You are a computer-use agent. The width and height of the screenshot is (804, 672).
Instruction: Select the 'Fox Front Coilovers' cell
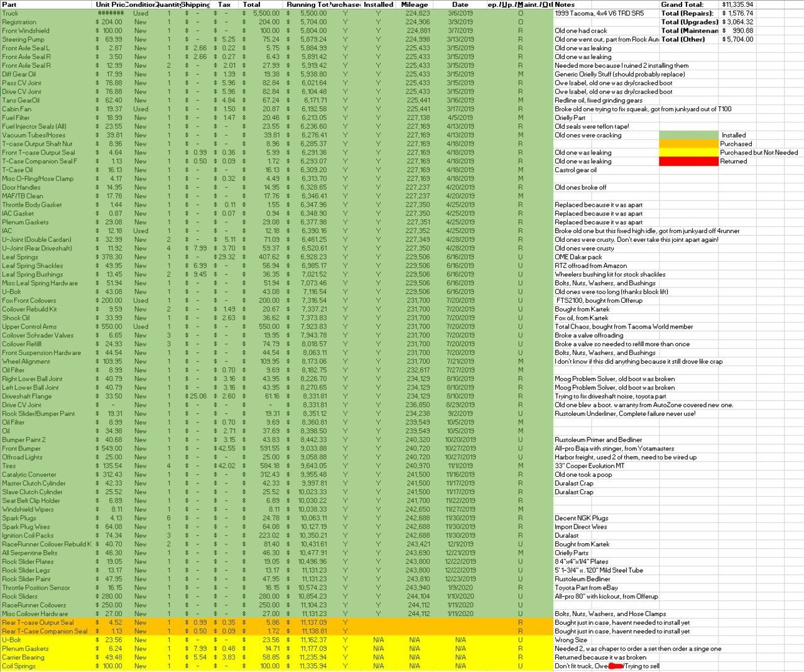point(47,300)
